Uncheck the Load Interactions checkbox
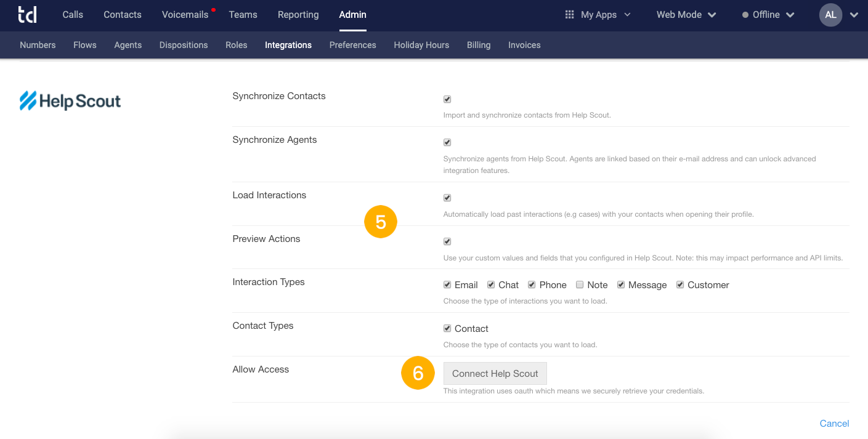 (447, 198)
